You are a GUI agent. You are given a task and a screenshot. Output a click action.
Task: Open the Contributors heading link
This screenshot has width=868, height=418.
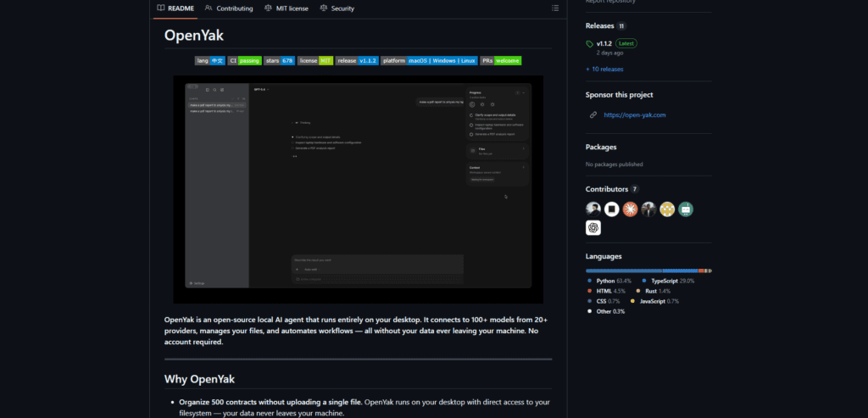pos(607,189)
